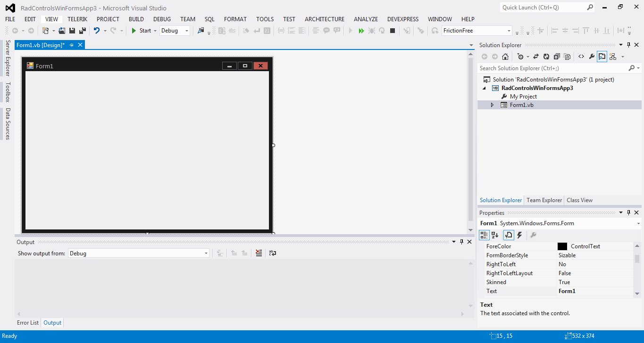Select the My Project item
Screen dimensions: 644x343
pyautogui.click(x=523, y=97)
